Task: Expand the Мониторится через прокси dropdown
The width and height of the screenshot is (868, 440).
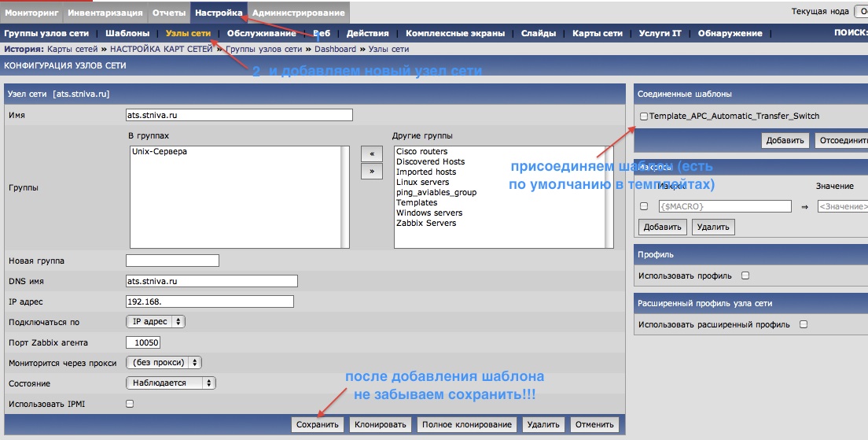Action: point(164,363)
